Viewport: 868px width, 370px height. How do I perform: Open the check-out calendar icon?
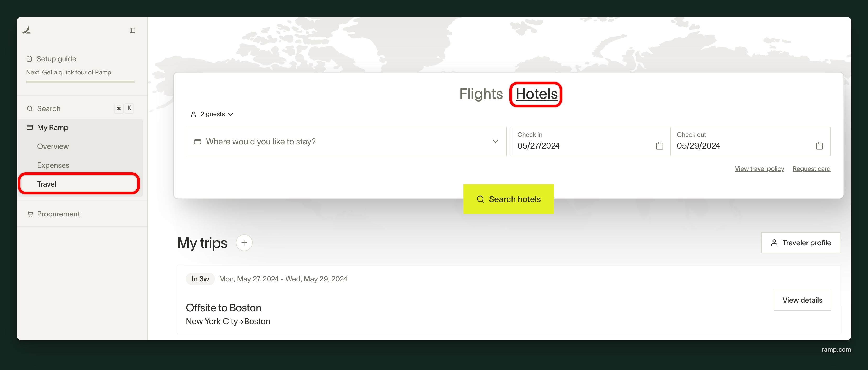pos(820,146)
